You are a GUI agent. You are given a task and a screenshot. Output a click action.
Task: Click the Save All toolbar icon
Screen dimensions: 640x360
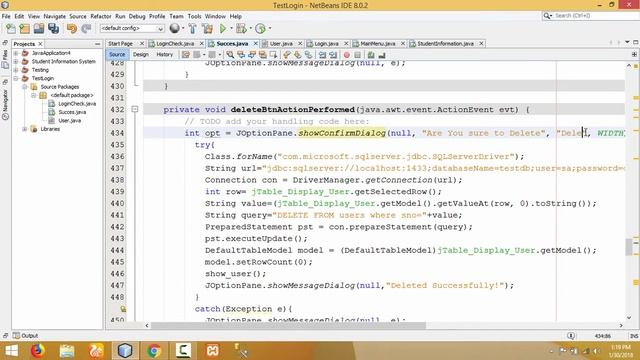click(53, 29)
